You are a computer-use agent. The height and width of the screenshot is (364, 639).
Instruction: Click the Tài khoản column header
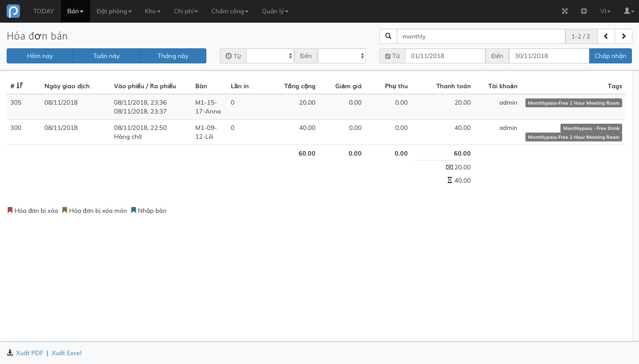click(503, 86)
